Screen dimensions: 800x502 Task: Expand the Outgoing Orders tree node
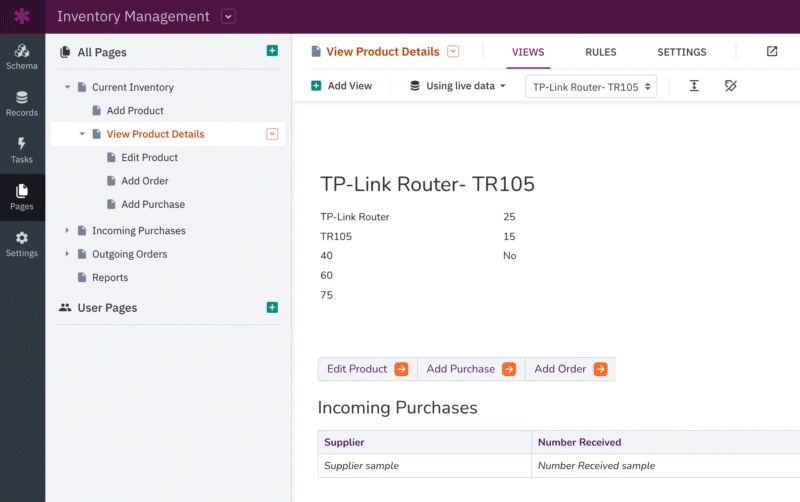[x=67, y=254]
